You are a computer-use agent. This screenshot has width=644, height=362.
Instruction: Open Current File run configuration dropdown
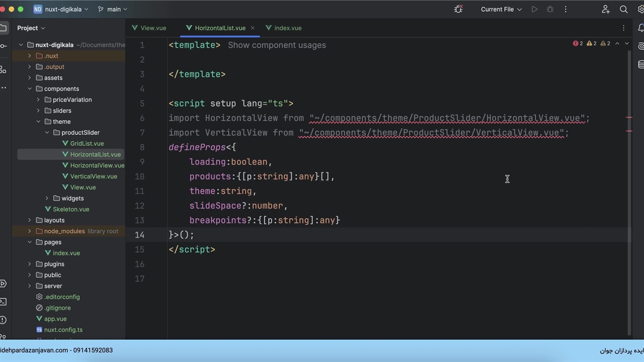[x=501, y=9]
